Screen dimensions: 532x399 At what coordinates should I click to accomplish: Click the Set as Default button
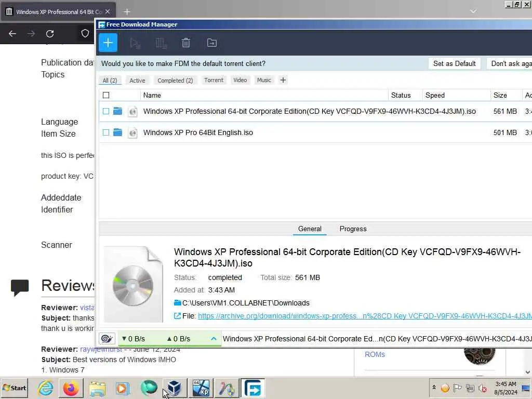point(454,63)
